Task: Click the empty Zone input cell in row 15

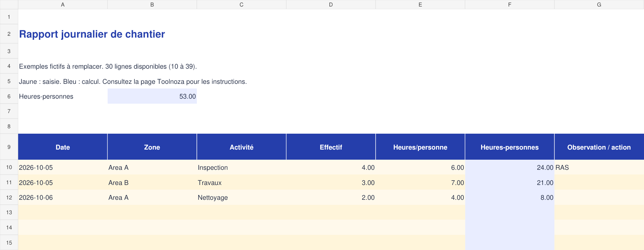Action: [152, 243]
